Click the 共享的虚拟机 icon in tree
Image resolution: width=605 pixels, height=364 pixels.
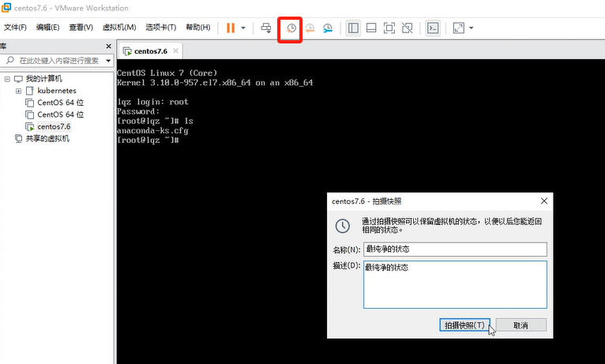click(18, 138)
